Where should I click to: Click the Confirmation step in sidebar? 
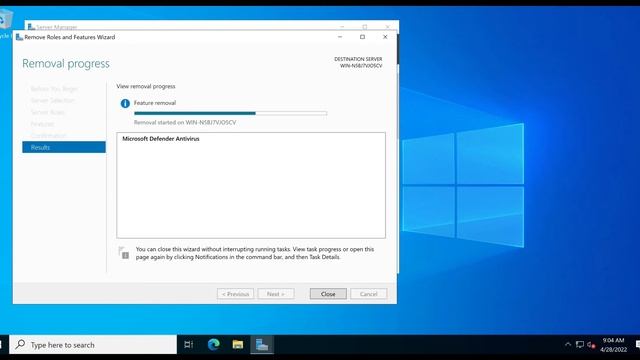point(48,136)
